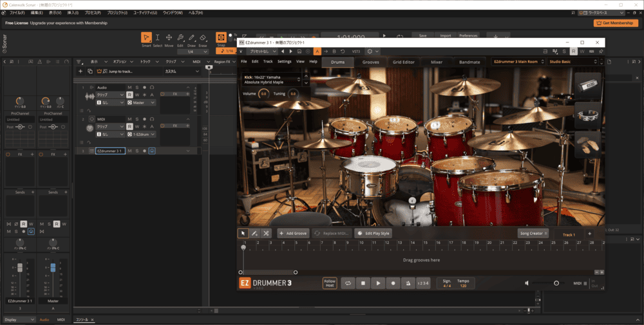Click the save preset floppy icon

[x=299, y=51]
